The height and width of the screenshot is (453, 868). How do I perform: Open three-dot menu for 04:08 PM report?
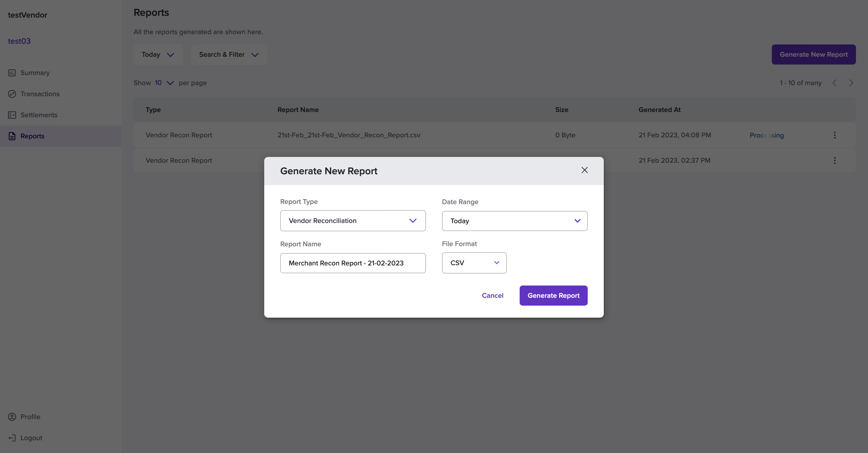tap(835, 135)
